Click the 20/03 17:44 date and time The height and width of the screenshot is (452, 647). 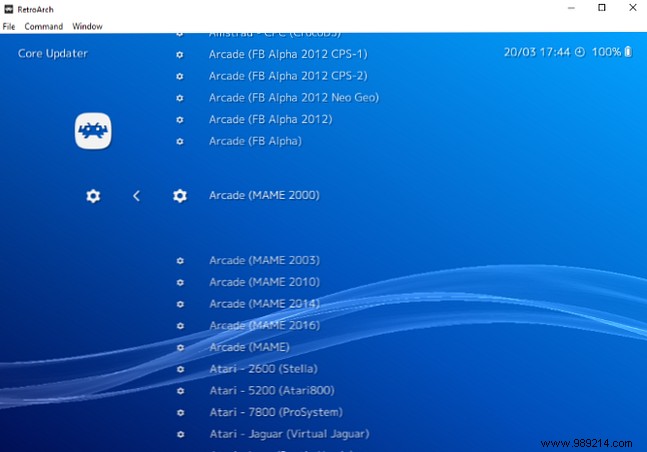(x=537, y=52)
